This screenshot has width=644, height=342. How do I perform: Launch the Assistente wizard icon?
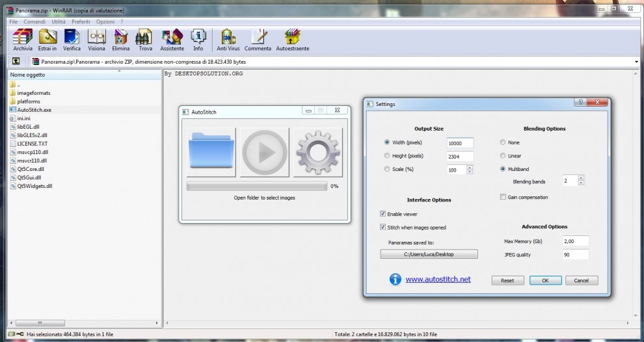click(x=172, y=40)
